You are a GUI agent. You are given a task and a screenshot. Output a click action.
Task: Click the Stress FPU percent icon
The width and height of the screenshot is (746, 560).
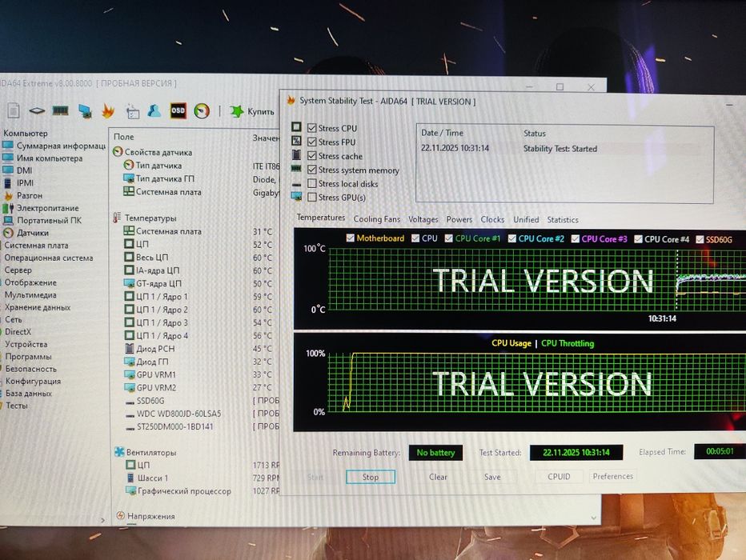296,141
